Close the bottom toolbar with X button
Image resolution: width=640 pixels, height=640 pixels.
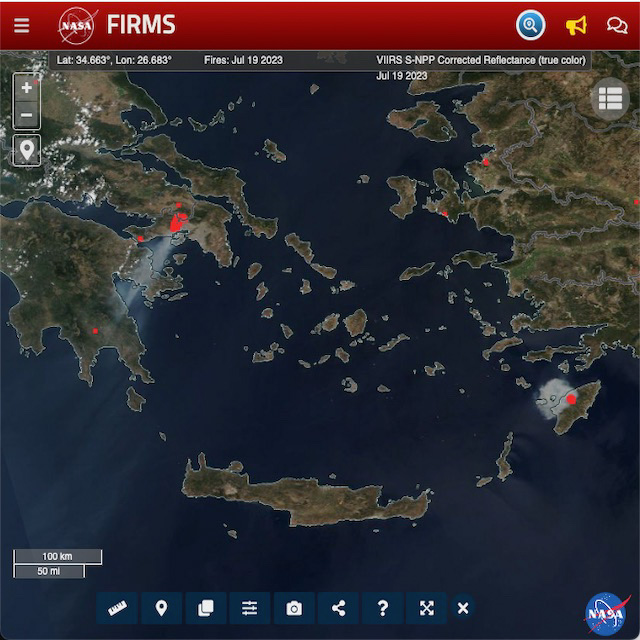point(463,608)
